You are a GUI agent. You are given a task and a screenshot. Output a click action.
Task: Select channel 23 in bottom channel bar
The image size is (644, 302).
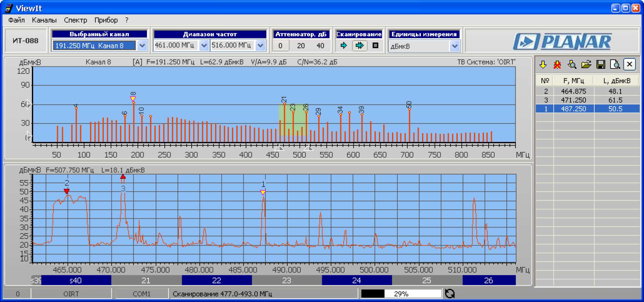point(287,280)
